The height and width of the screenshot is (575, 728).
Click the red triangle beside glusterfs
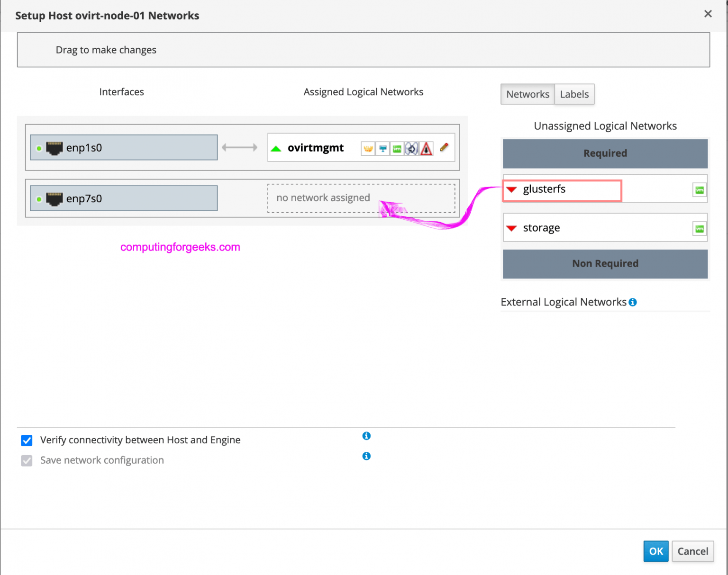tap(511, 189)
